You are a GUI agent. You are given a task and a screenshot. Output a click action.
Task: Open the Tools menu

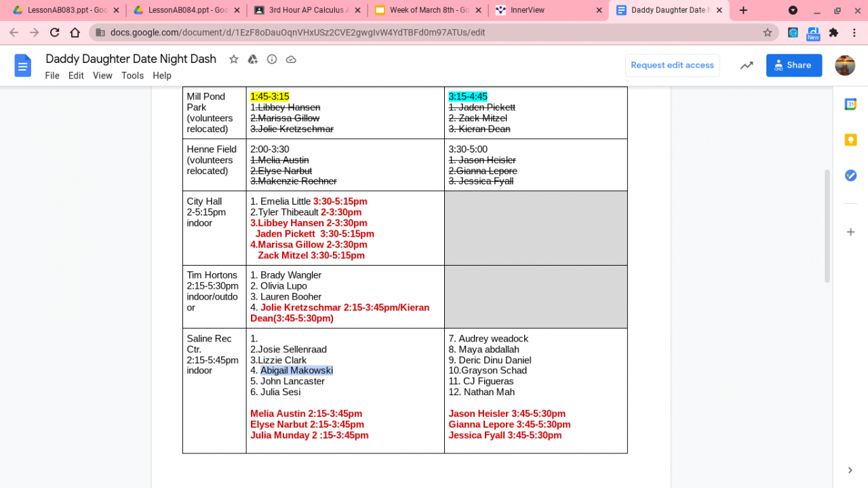[132, 76]
